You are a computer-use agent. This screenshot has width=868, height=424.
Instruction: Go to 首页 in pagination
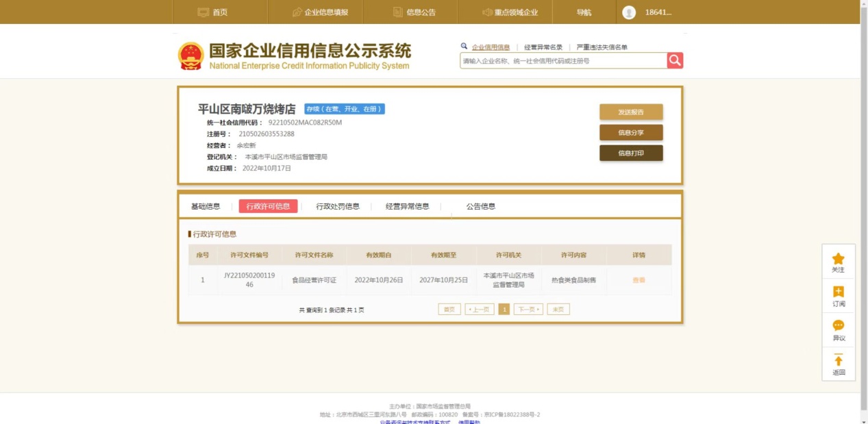click(x=449, y=310)
